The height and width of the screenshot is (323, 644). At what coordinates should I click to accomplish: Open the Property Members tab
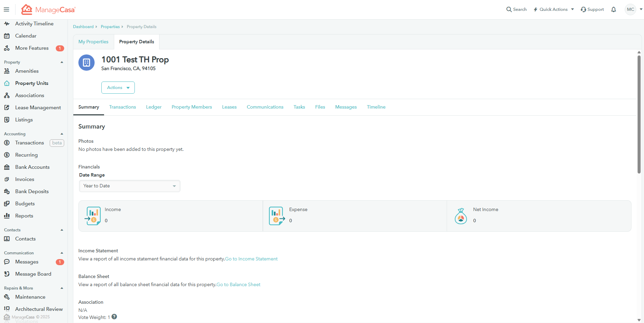(192, 107)
